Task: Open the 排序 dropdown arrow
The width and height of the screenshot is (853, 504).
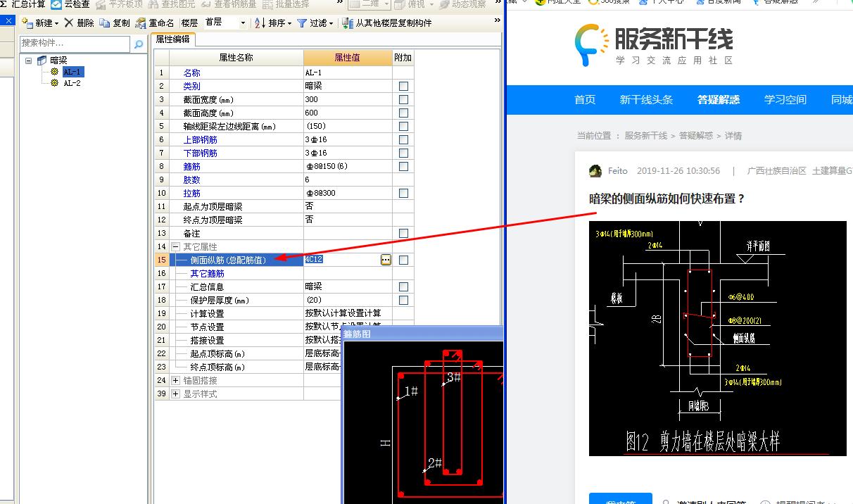Action: pos(289,23)
